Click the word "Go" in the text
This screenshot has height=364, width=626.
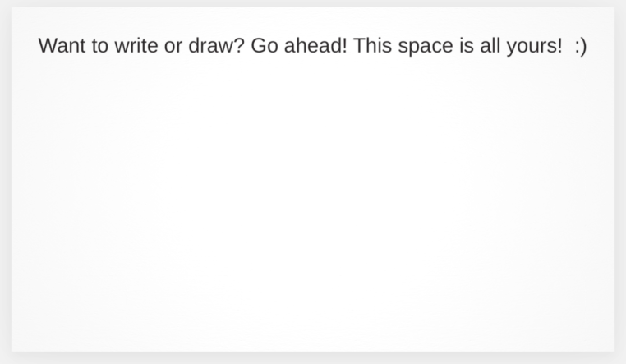(x=265, y=45)
